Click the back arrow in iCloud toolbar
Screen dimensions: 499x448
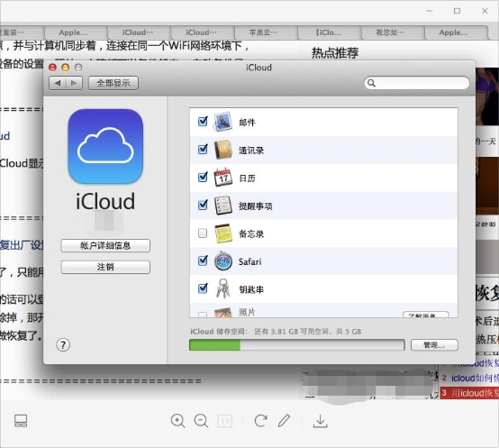click(58, 83)
